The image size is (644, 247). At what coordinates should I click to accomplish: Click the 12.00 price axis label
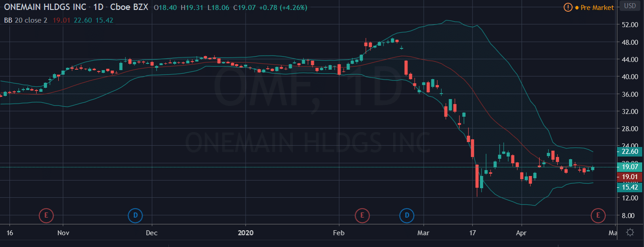click(629, 198)
